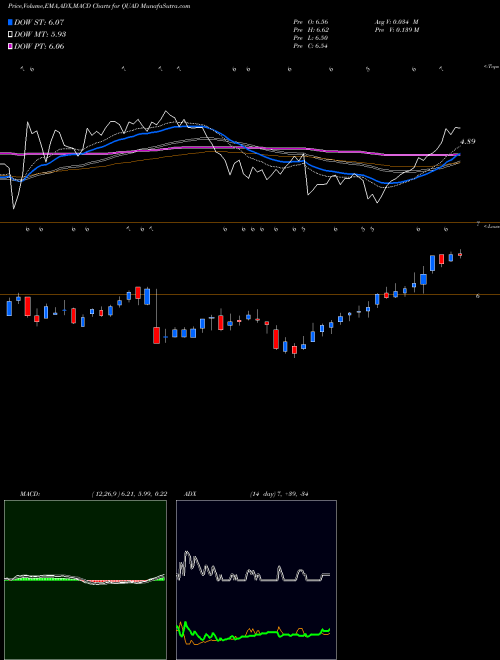Click the chart title for QUAD MunafaSutra.com
The image size is (500, 660).
[99, 6]
